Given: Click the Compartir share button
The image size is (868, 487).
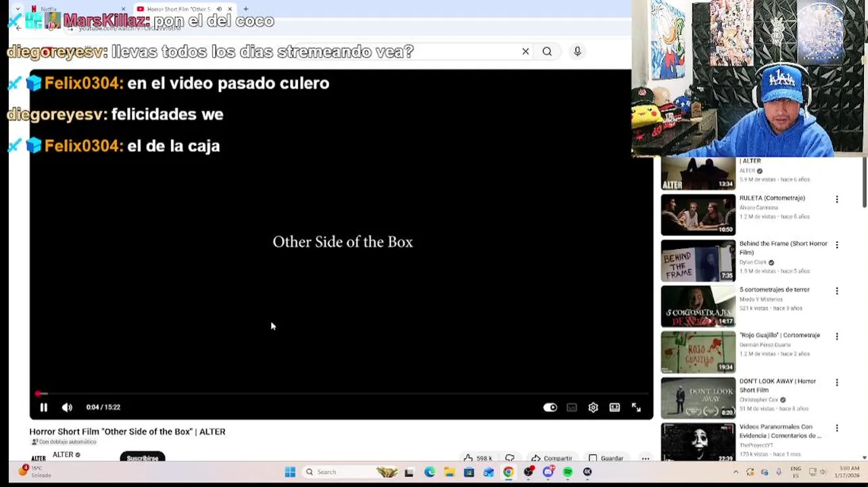Looking at the screenshot, I should pos(552,458).
